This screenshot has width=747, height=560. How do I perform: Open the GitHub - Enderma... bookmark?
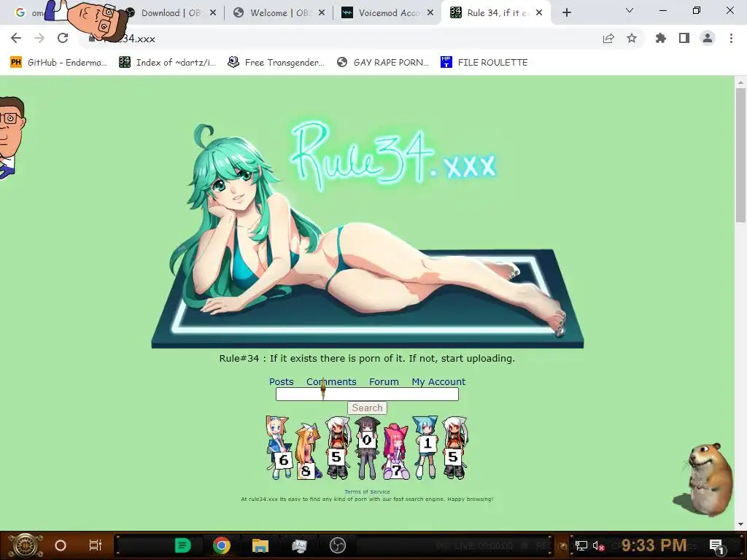[58, 63]
